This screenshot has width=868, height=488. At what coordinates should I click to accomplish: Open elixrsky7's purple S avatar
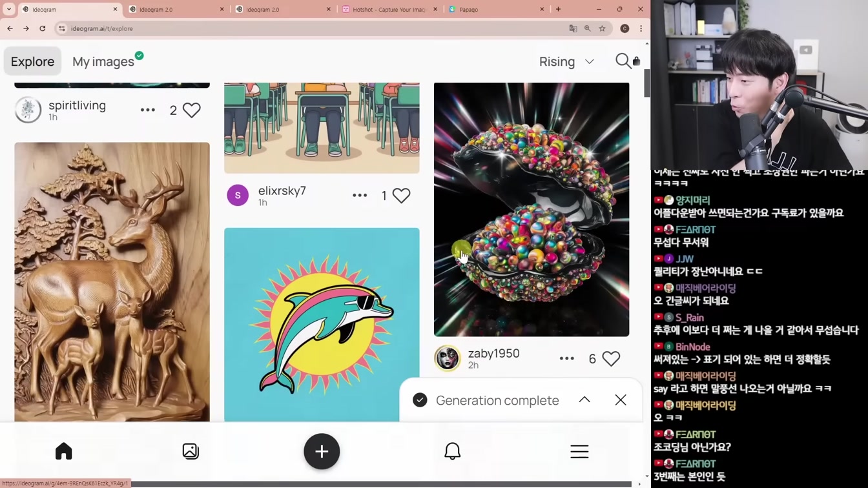click(x=238, y=195)
